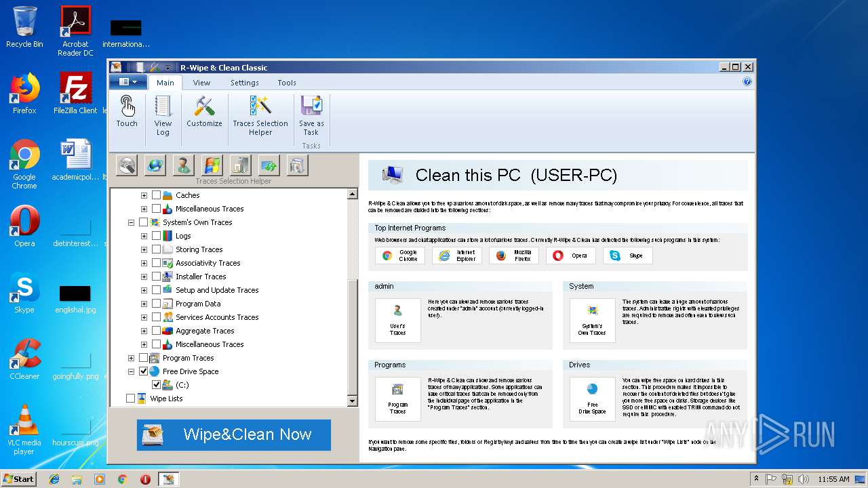Open the Quick Access toolbar dropdown arrow in title bar
Viewport: 868px width, 488px height.
pos(168,68)
